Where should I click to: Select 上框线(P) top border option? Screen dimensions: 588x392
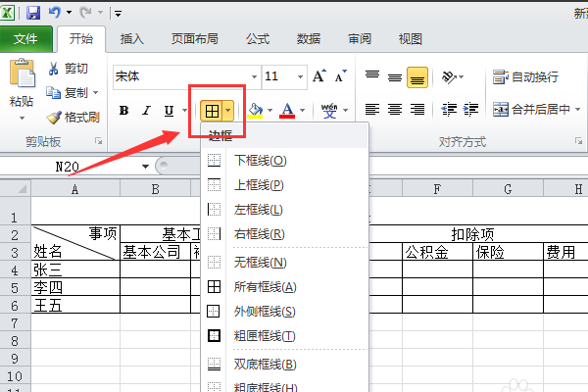[x=285, y=185]
